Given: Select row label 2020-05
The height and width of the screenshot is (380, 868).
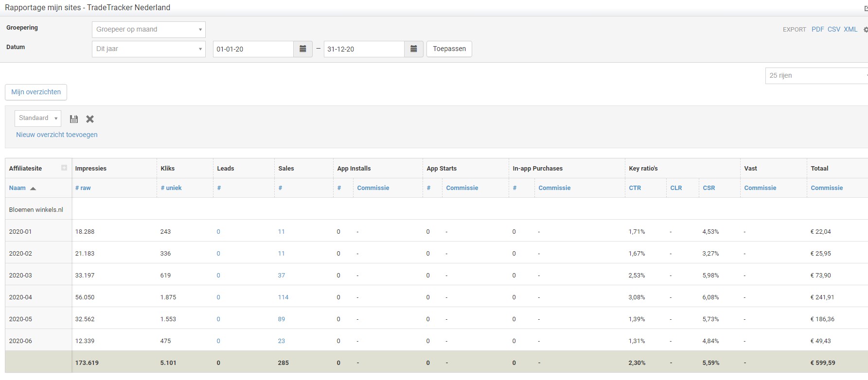Looking at the screenshot, I should [20, 319].
